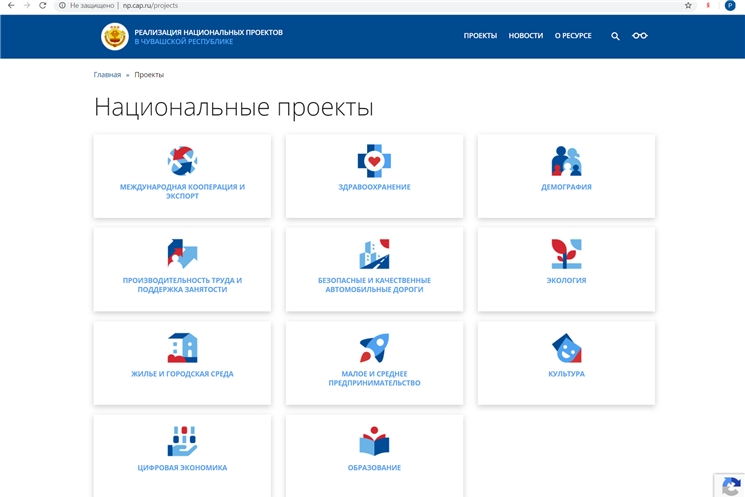
Task: Open the browser profile avatar
Action: (730, 6)
